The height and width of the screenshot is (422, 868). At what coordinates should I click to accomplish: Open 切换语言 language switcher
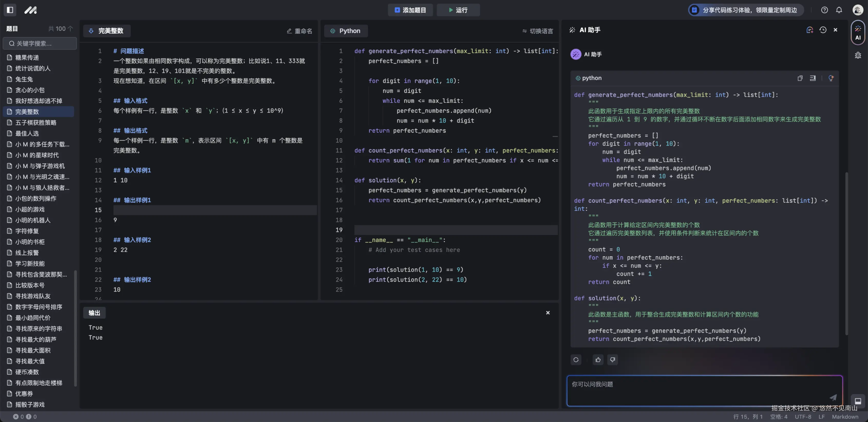click(x=537, y=31)
